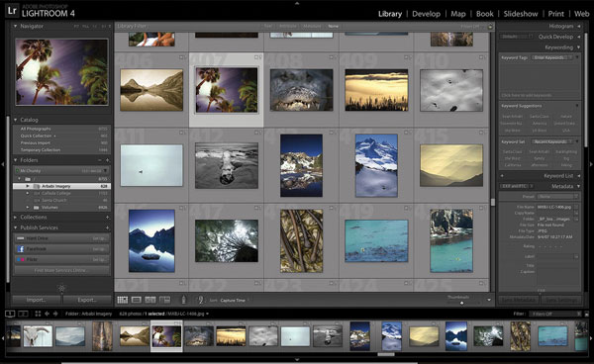Click the Hard Drive publish service icon
Viewport: 594px width, 364px height.
coord(21,238)
